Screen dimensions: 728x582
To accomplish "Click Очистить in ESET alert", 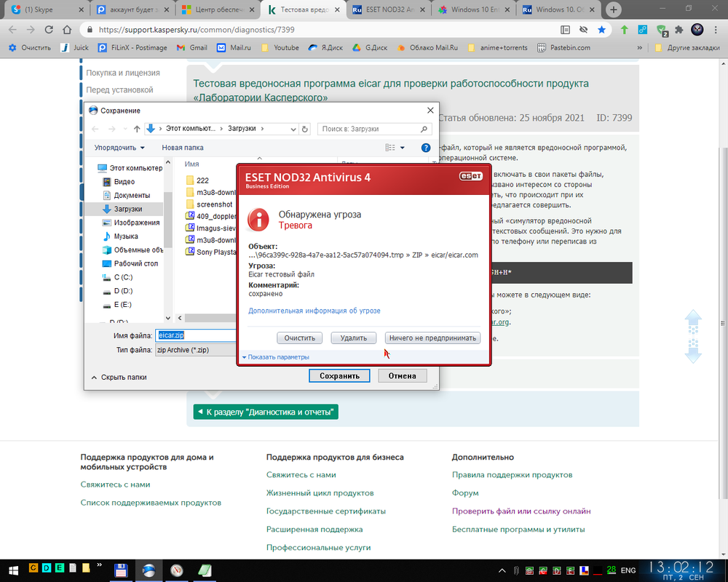I will (299, 338).
